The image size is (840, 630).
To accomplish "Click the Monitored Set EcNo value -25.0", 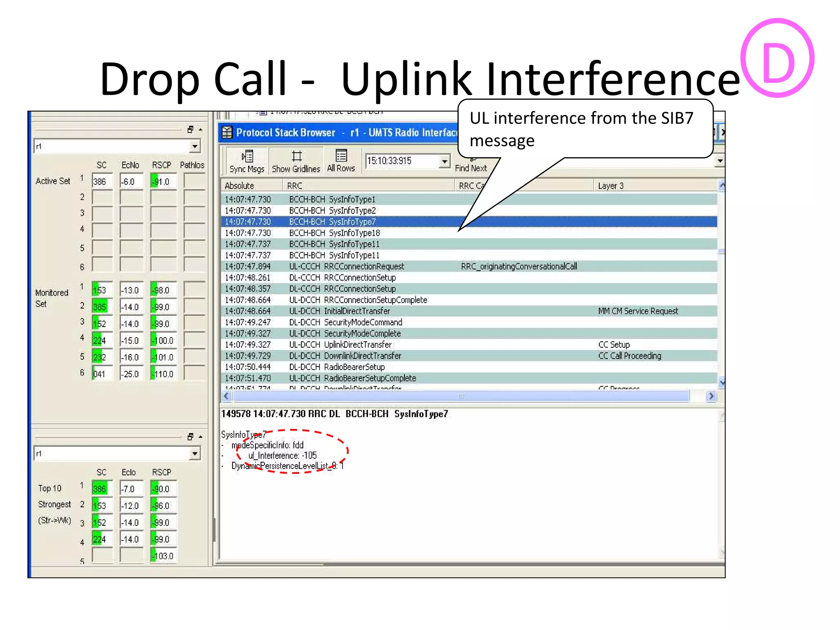I will point(132,374).
